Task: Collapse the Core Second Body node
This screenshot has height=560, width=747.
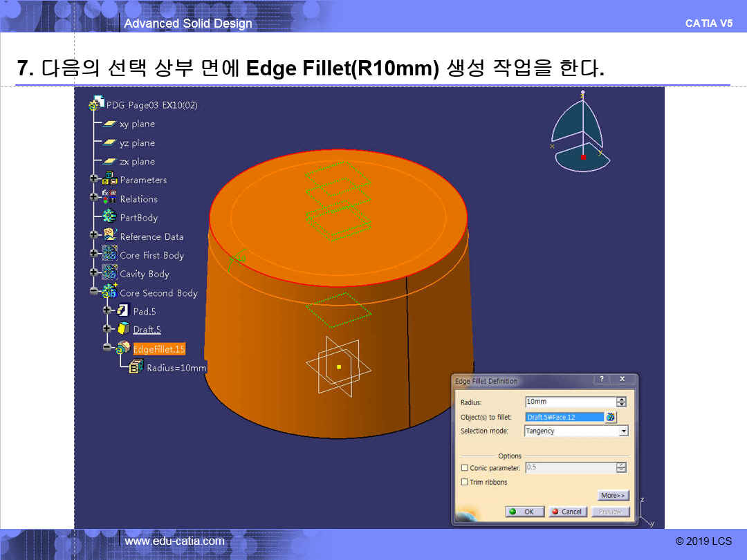Action: click(93, 292)
